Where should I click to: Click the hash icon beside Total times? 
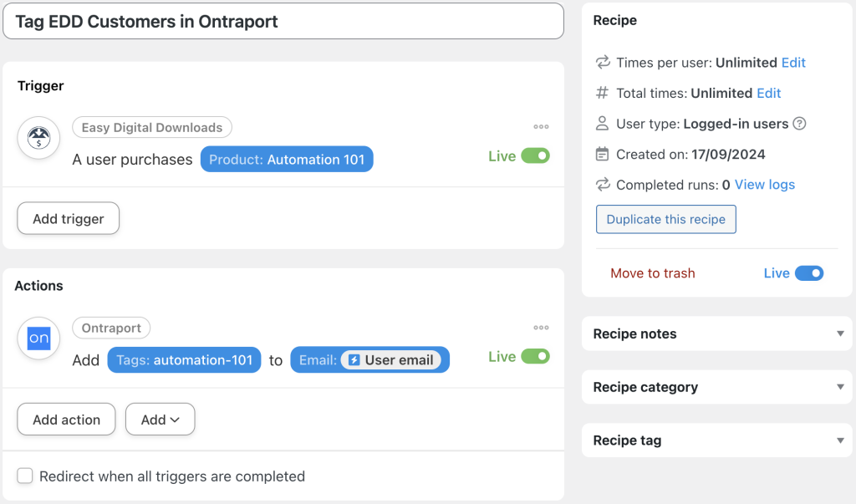click(x=601, y=93)
